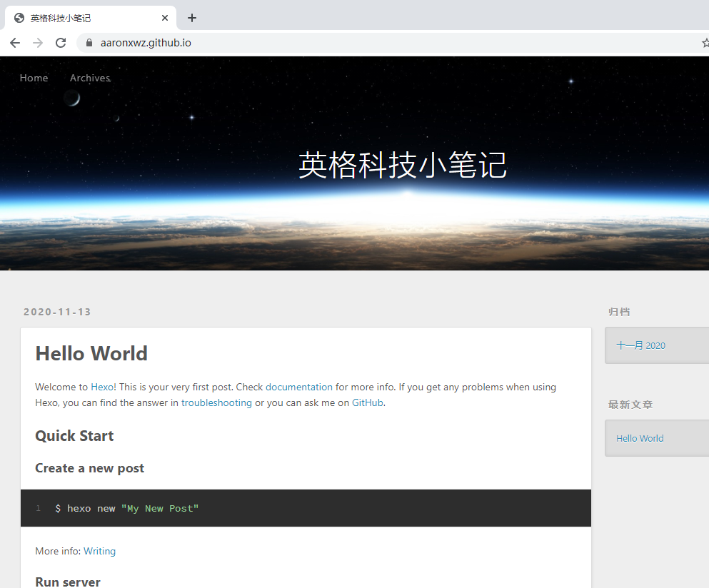Viewport: 709px width, 588px height.
Task: Click the browser back arrow
Action: coord(15,43)
